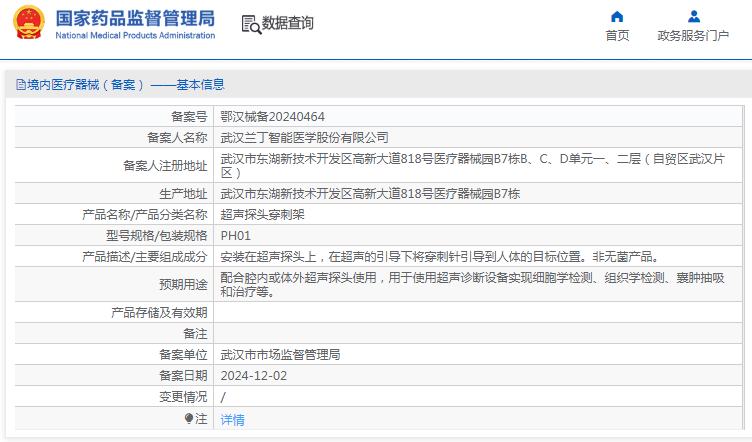Click the 产品描述/主要组成成分 label
752x442 pixels.
point(144,257)
